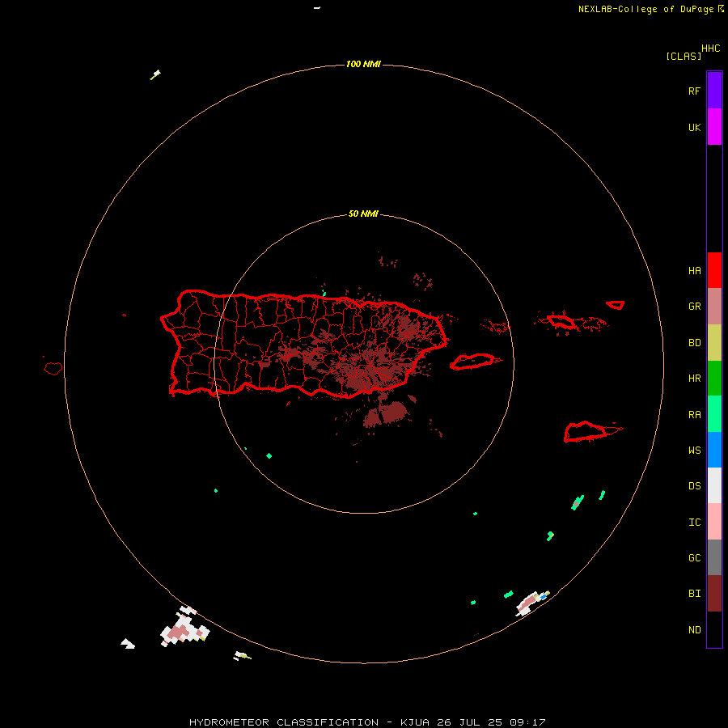
Task: Click the DS white legend color swatch
Action: (x=714, y=485)
